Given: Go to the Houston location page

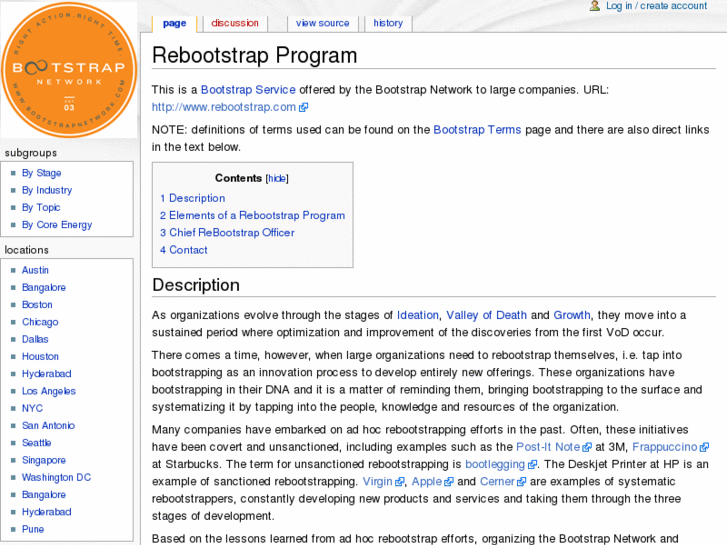Looking at the screenshot, I should (40, 356).
